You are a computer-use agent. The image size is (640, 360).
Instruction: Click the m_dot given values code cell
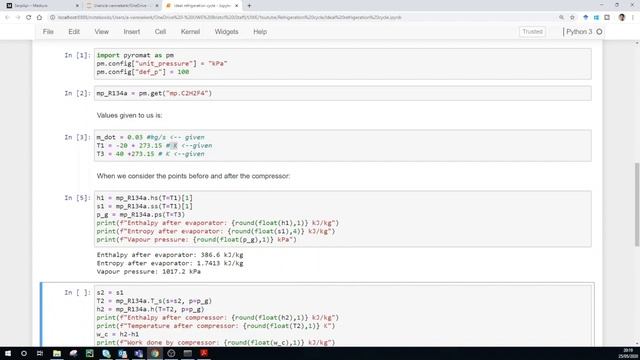(342, 146)
